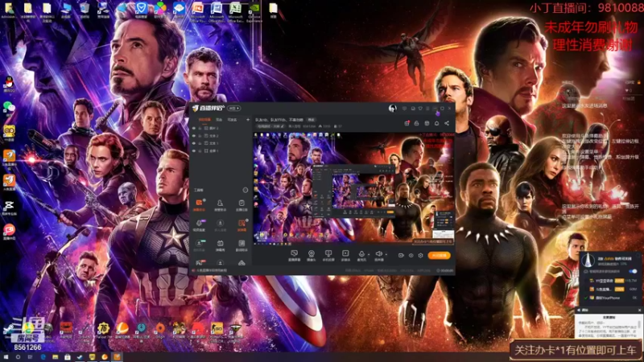
Task: Open the share icon in the streaming app
Action: (447, 123)
